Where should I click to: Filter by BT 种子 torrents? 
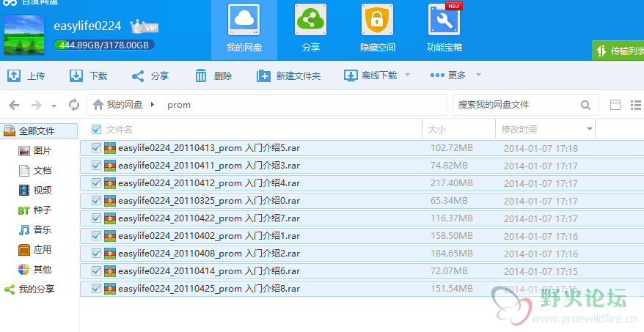tap(35, 210)
